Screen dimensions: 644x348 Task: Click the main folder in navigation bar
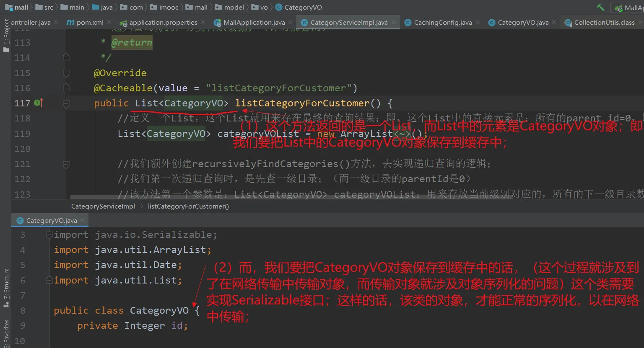coord(73,7)
